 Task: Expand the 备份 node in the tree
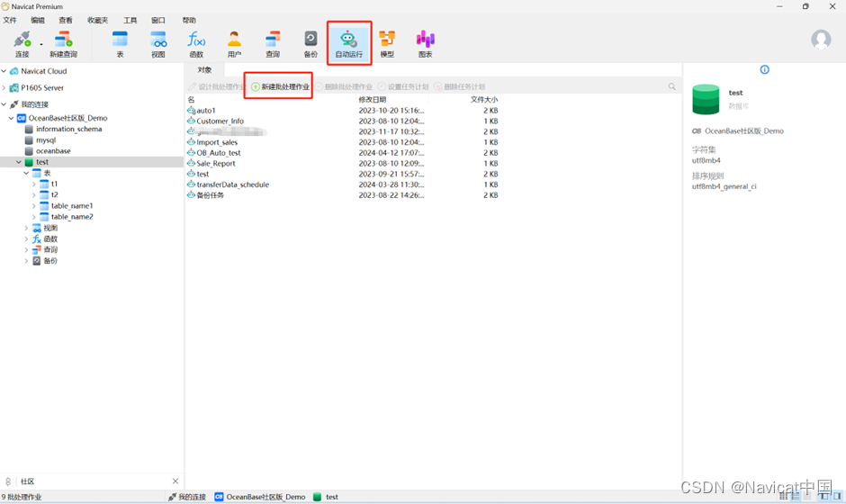click(x=26, y=261)
